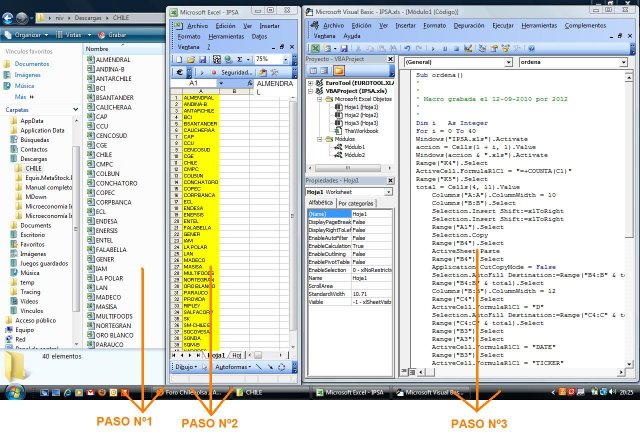Click View Code icon in Project panel

[313, 71]
